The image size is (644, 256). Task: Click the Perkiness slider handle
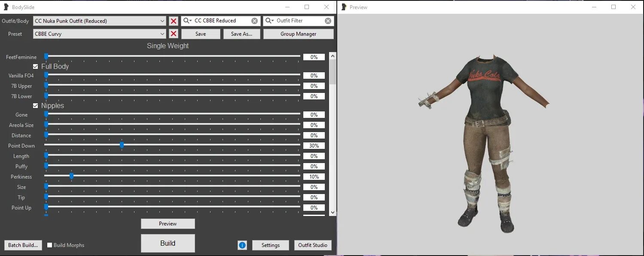point(72,176)
